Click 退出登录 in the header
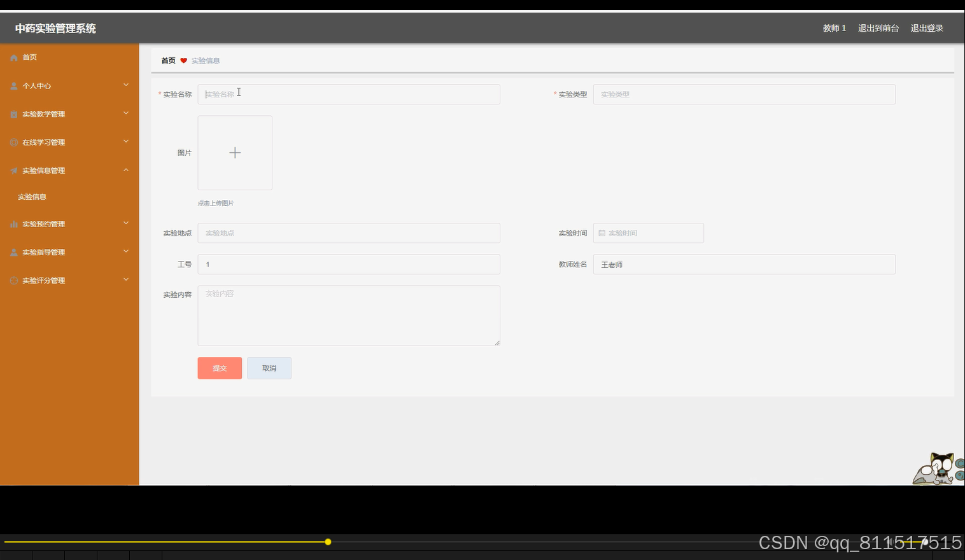Viewport: 965px width, 560px height. [x=927, y=28]
